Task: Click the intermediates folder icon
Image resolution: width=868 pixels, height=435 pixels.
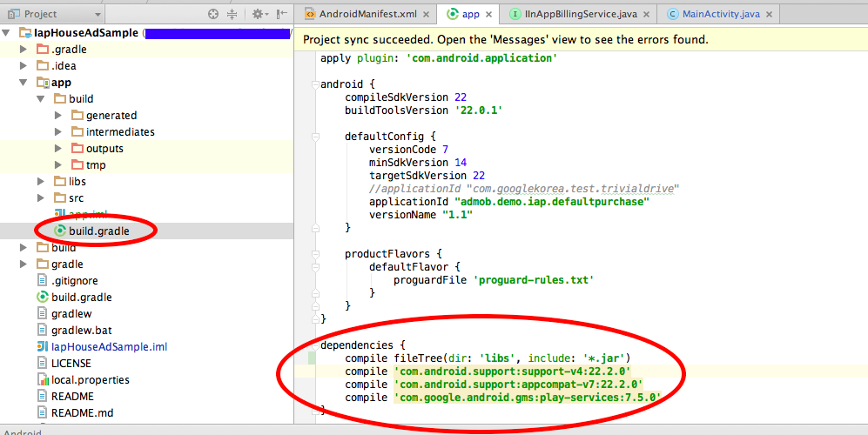Action: pos(77,131)
